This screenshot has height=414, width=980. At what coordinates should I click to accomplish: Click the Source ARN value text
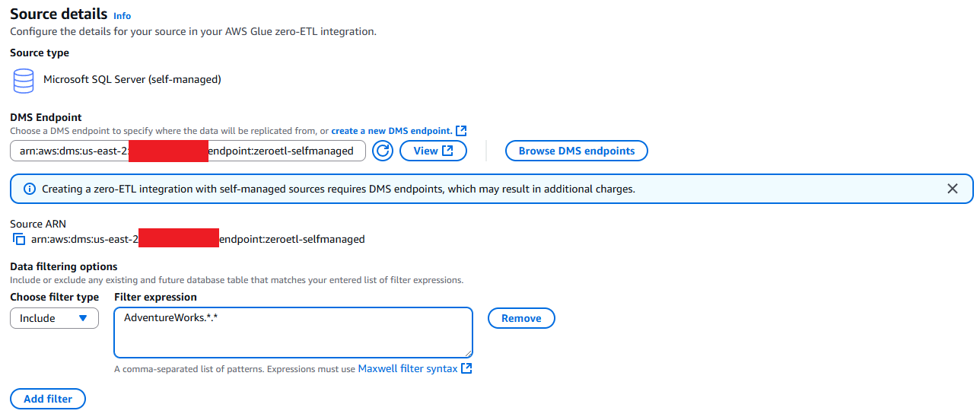coord(198,239)
